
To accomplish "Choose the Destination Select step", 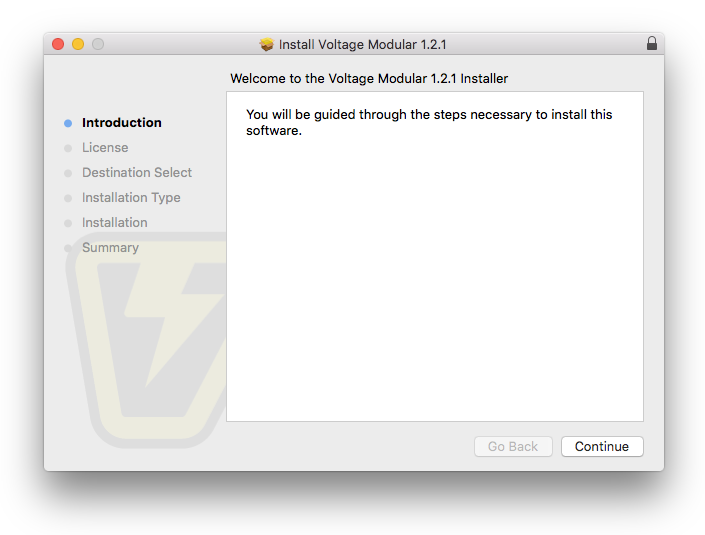I will point(137,173).
